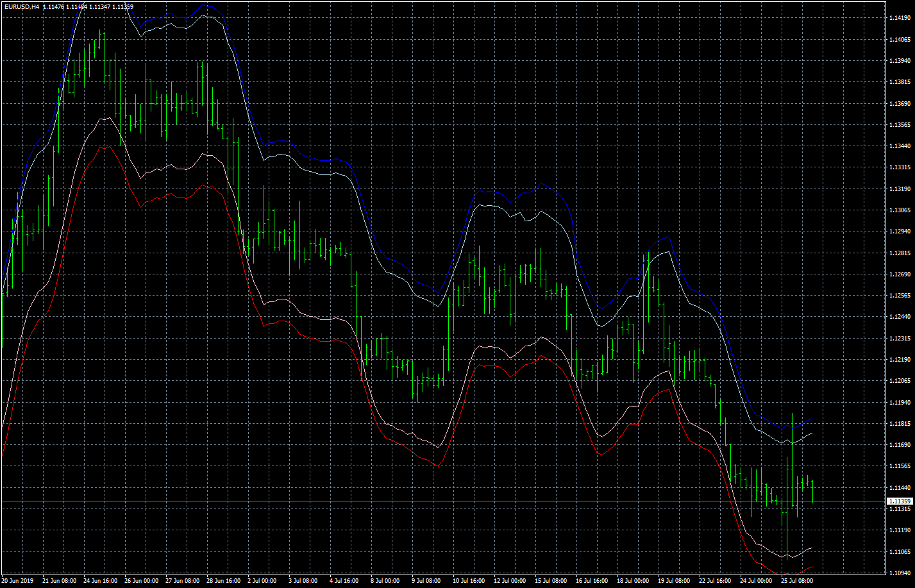
Task: Click the 1.11065 price axis label
Action: (899, 552)
